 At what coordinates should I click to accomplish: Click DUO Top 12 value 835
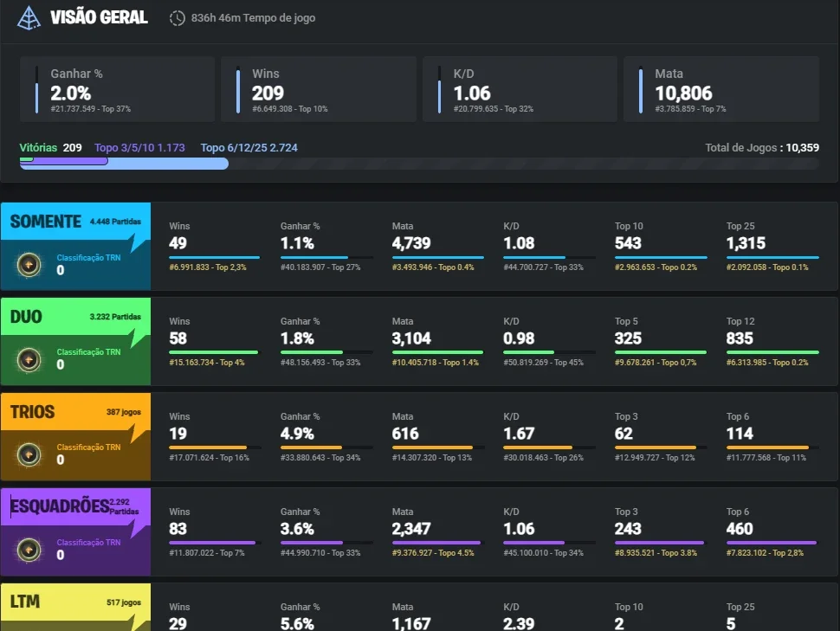coord(740,338)
